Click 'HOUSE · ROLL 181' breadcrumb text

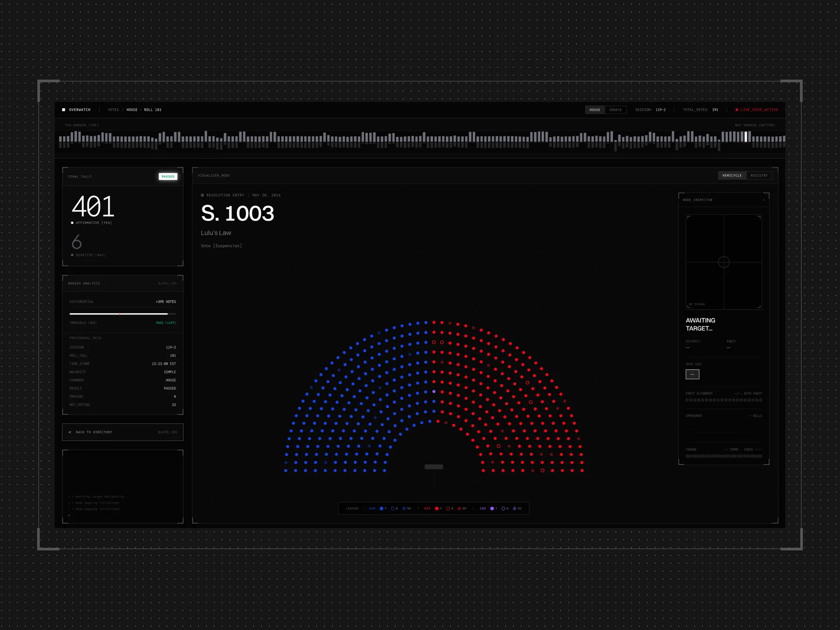(x=144, y=110)
